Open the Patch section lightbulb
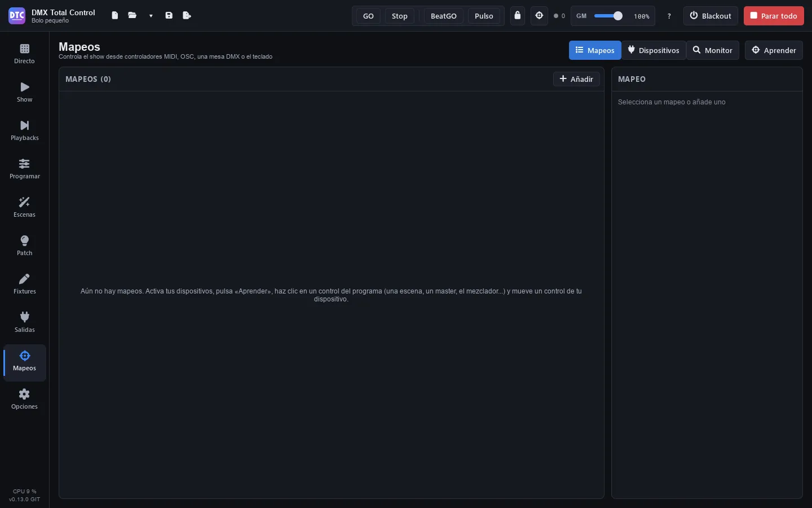This screenshot has width=812, height=508. coord(24,246)
